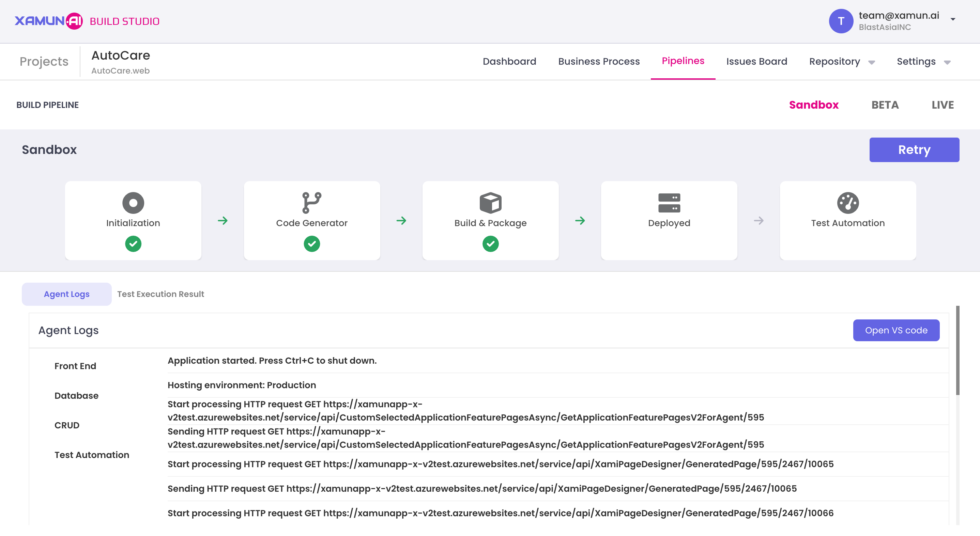Switch environment to BETA
Screen dimensions: 980x536
885,105
